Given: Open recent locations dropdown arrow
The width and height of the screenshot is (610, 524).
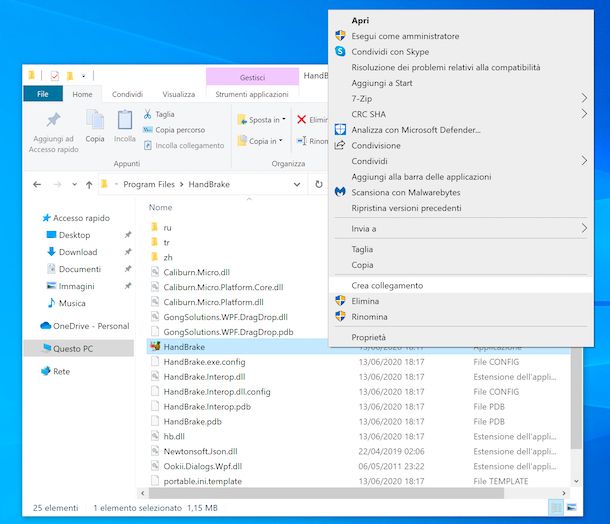Looking at the screenshot, I should click(x=74, y=184).
